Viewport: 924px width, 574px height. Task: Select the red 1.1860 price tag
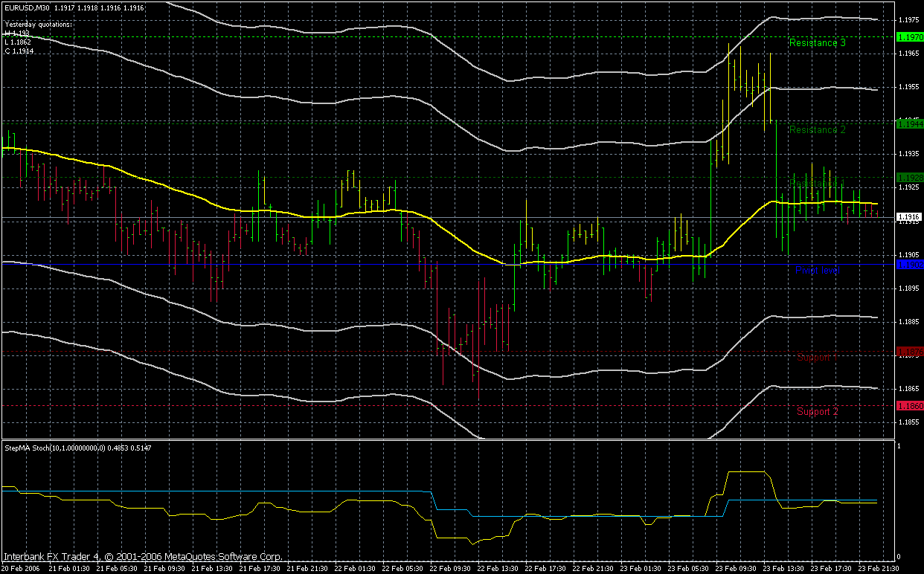910,406
